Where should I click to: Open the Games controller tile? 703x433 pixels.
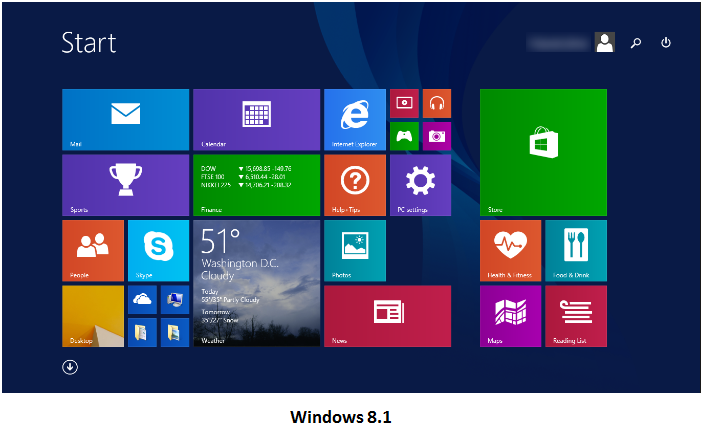(x=404, y=136)
